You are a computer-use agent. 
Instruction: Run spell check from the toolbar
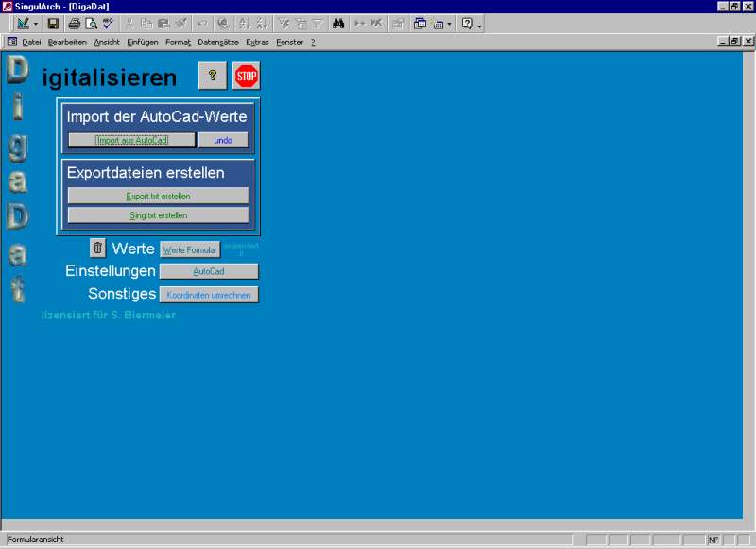pos(108,24)
